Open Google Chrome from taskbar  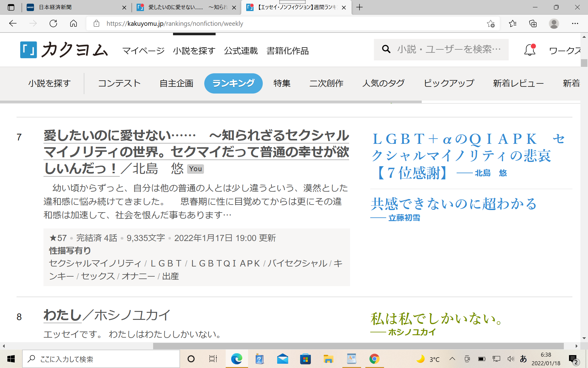coord(374,359)
